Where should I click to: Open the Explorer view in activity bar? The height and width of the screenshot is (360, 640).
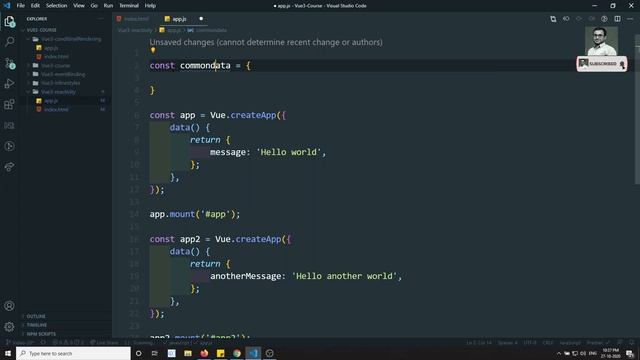point(9,21)
